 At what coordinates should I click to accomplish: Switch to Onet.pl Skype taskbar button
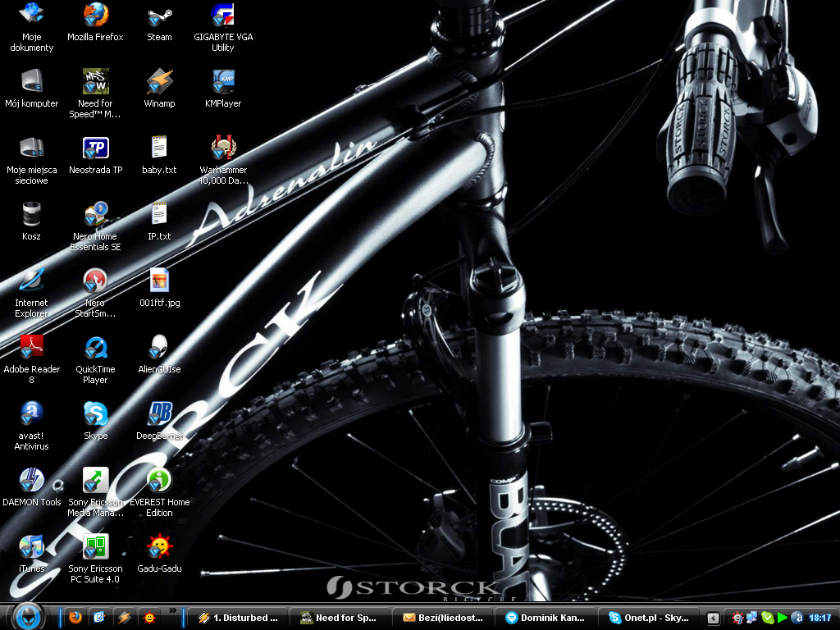pyautogui.click(x=650, y=618)
